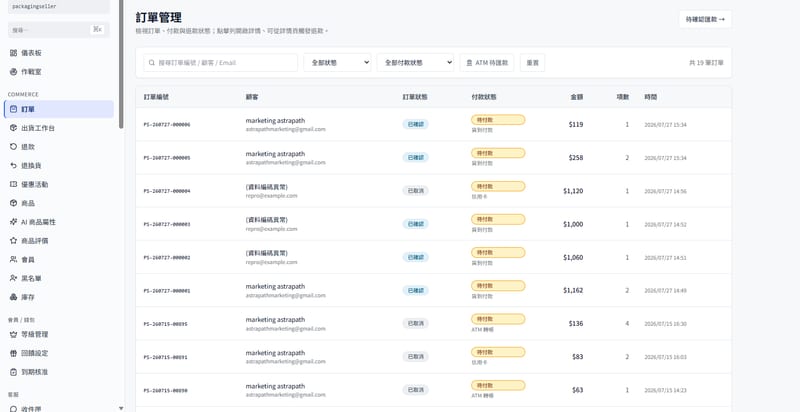
Task: Click 項數 column header
Action: click(x=623, y=96)
